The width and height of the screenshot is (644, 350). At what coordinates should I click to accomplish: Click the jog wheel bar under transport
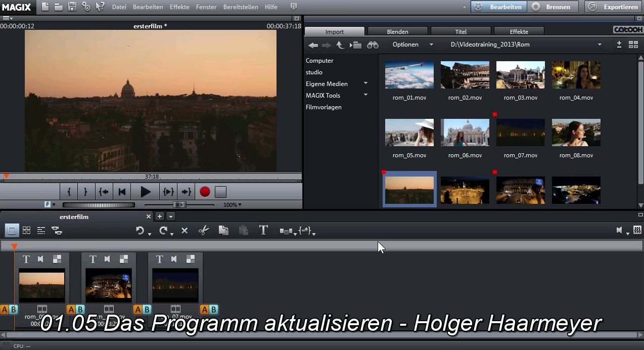tap(99, 205)
